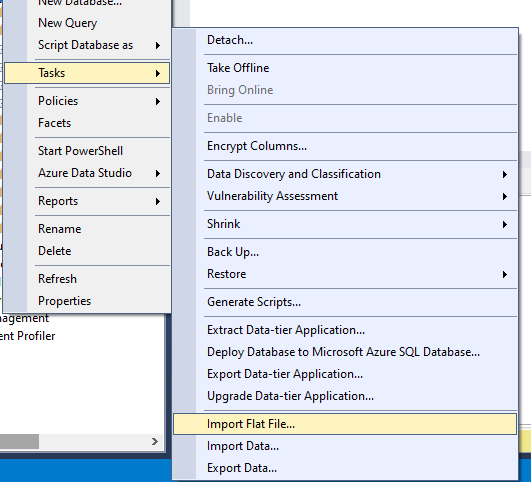Expand the Script Database as submenu arrow
This screenshot has width=531, height=482.
coord(158,45)
